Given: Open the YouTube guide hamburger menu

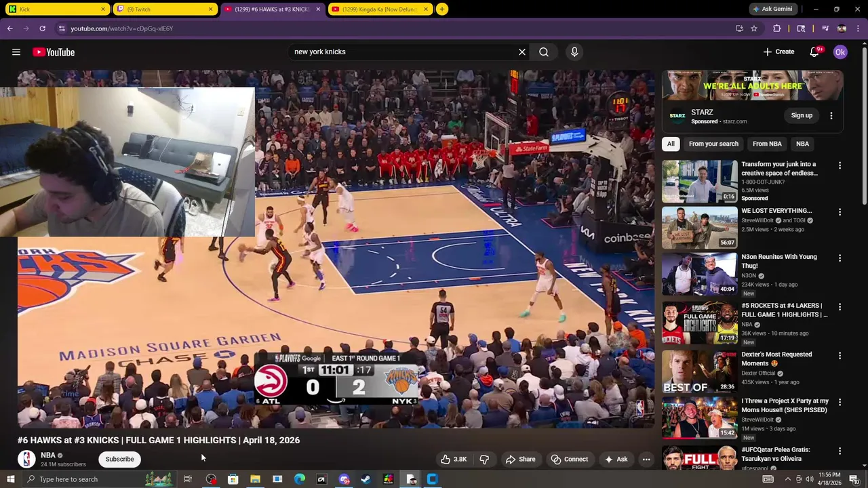Looking at the screenshot, I should pos(16,52).
